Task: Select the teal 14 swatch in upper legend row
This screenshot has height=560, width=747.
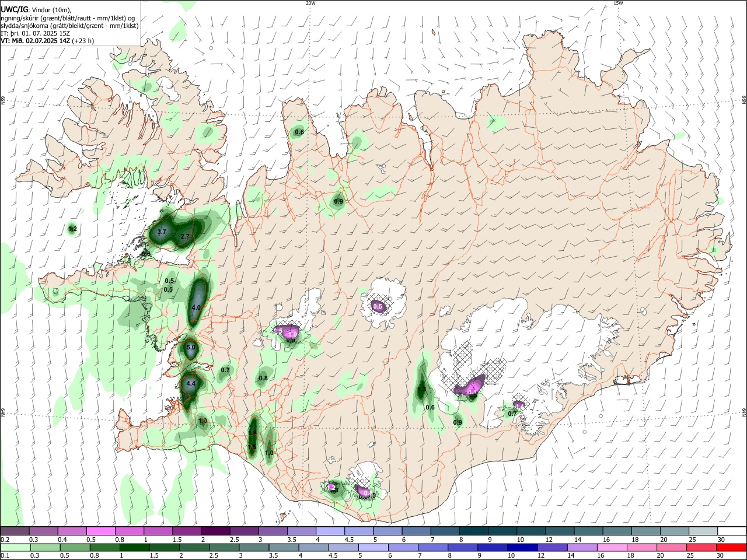Action: click(x=589, y=531)
